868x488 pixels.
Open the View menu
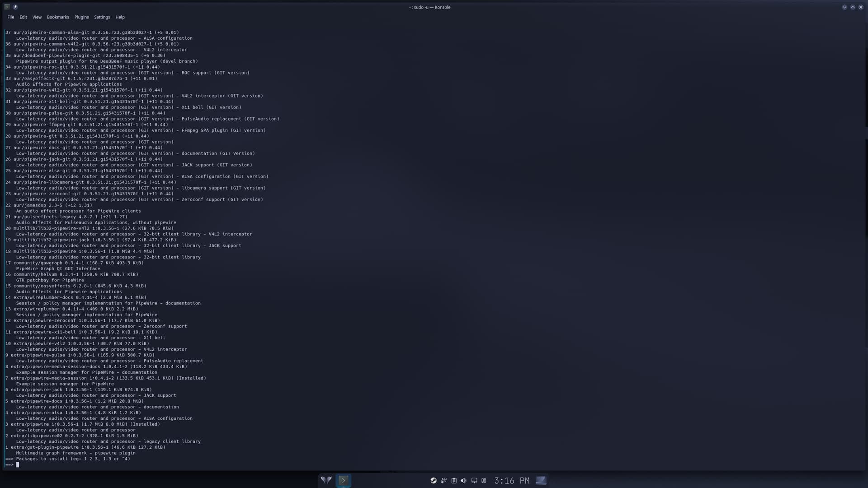click(37, 17)
